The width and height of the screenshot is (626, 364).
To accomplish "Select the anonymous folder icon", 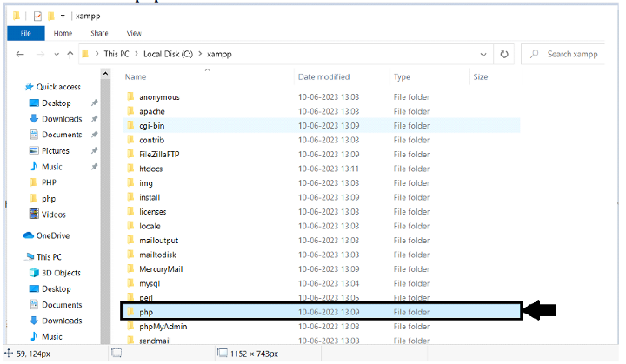I will pos(130,96).
